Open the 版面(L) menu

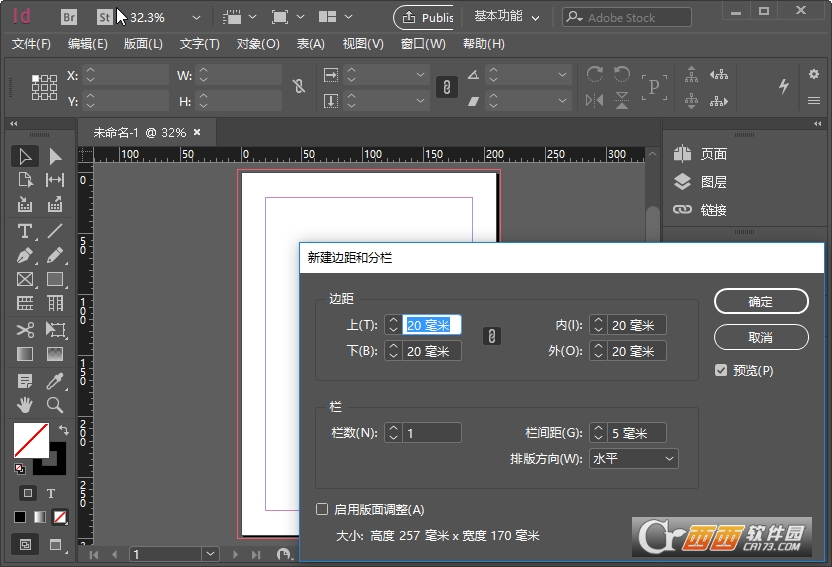143,44
